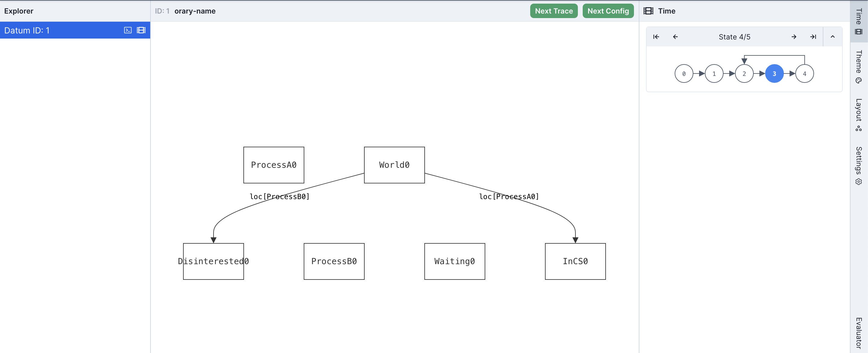Open the Time sidebar tab
Image resolution: width=868 pixels, height=353 pixels.
pyautogui.click(x=859, y=21)
